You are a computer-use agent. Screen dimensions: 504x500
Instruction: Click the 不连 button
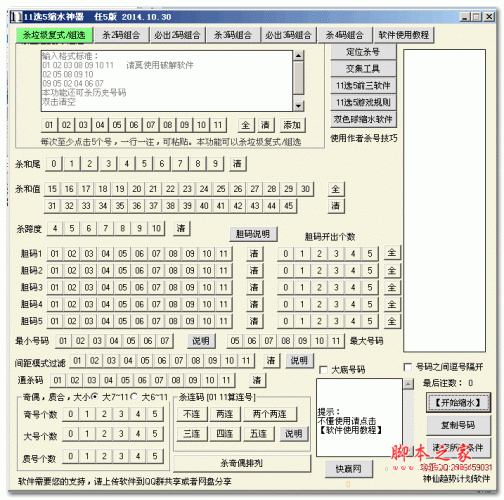192,414
